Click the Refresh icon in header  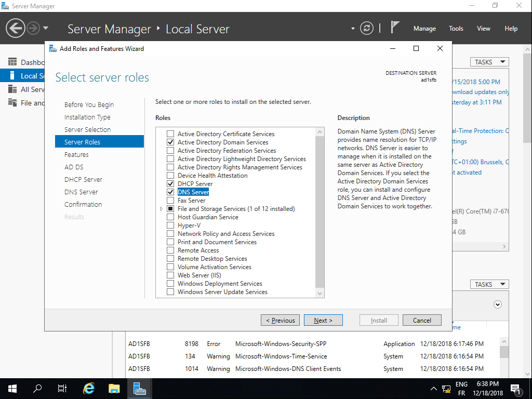pyautogui.click(x=367, y=28)
